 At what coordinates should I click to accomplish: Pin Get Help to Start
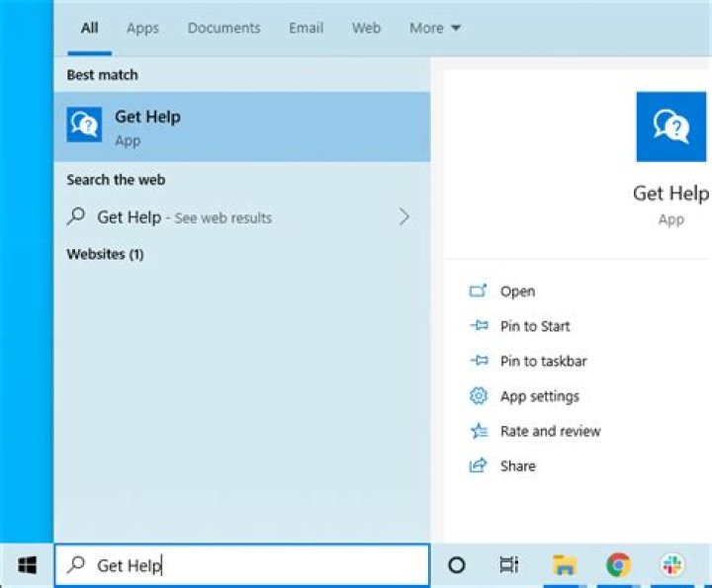tap(534, 326)
